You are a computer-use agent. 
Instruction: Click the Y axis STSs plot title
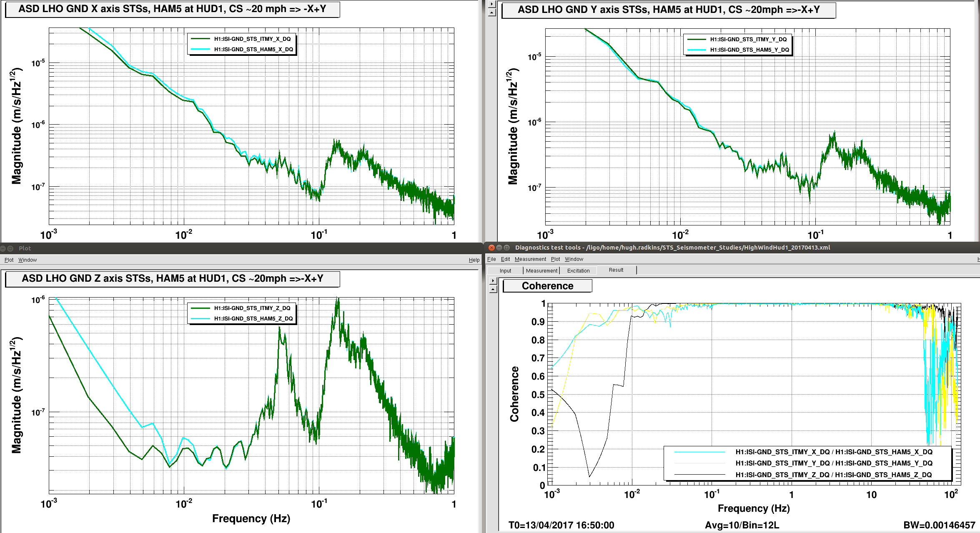click(669, 10)
